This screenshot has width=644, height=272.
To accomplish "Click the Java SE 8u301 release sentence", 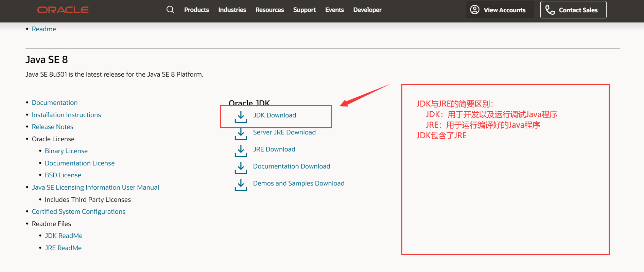I will click(115, 75).
